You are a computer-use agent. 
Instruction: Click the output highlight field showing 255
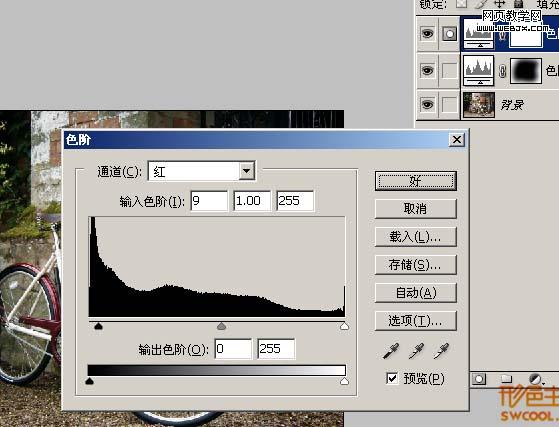[x=276, y=349]
